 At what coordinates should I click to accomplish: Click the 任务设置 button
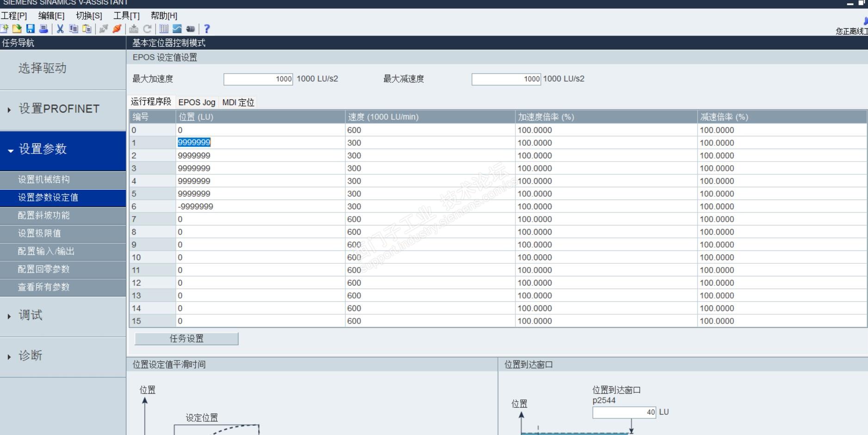[x=186, y=339]
